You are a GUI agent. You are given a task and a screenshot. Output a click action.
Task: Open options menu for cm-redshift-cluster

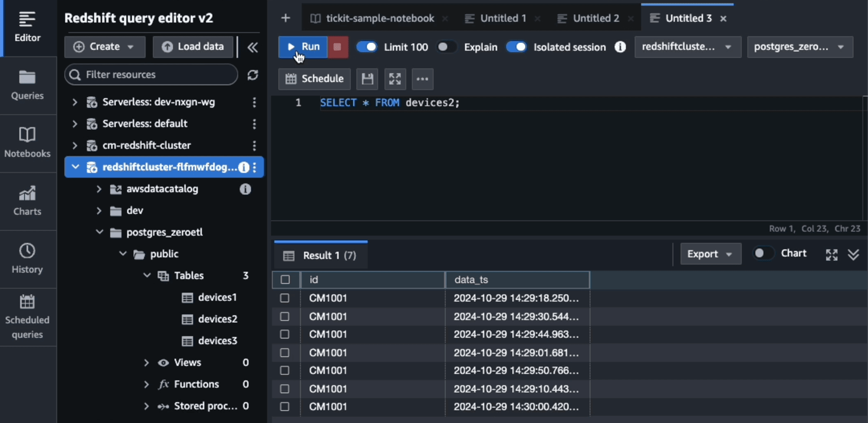254,145
